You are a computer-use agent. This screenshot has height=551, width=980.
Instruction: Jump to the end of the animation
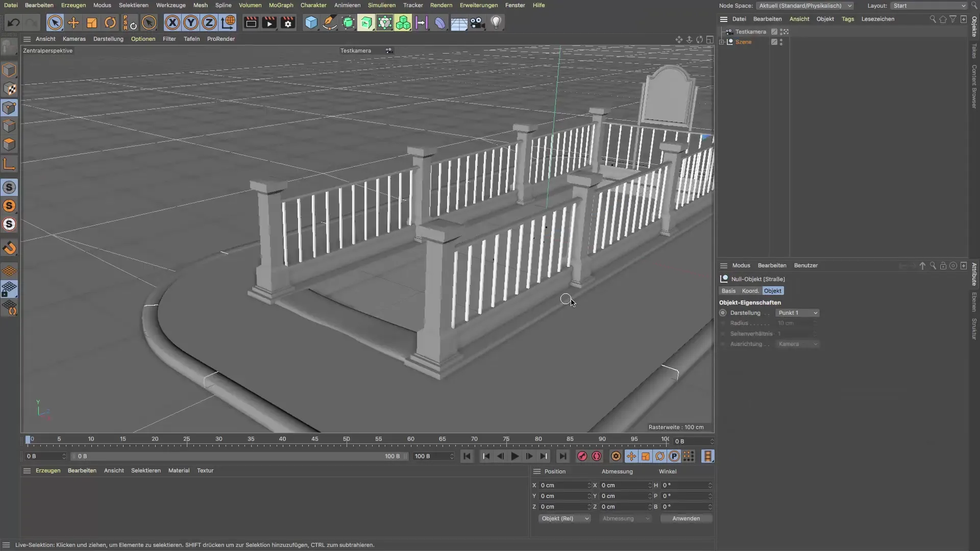(562, 456)
